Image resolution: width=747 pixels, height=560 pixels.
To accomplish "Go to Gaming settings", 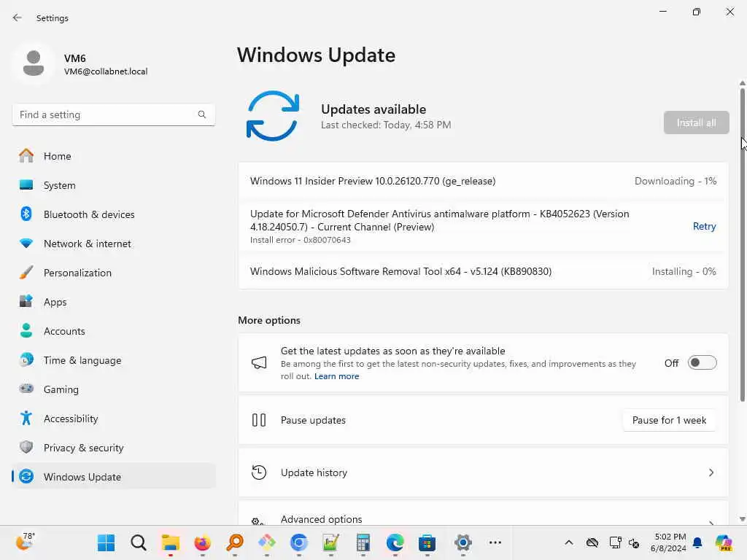I will (113, 389).
